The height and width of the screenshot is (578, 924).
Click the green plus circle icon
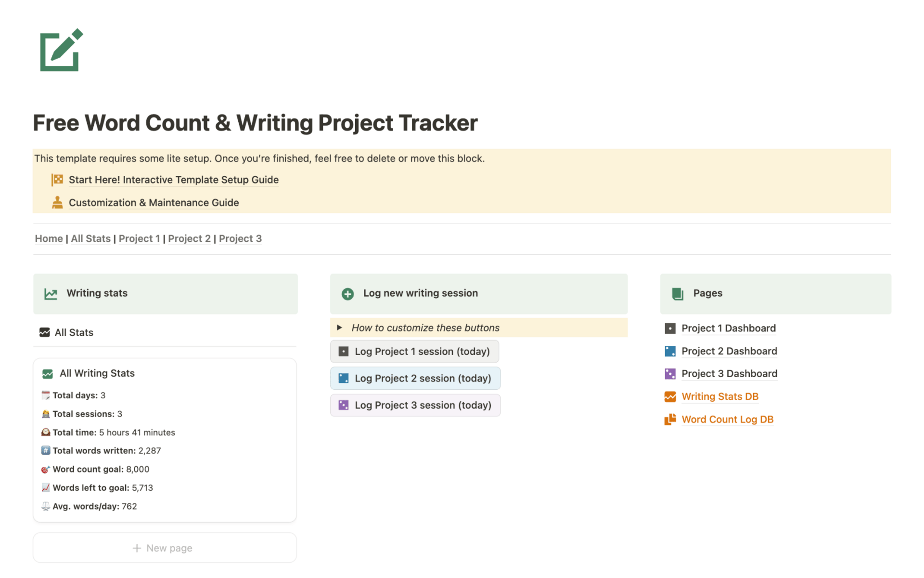pos(347,294)
